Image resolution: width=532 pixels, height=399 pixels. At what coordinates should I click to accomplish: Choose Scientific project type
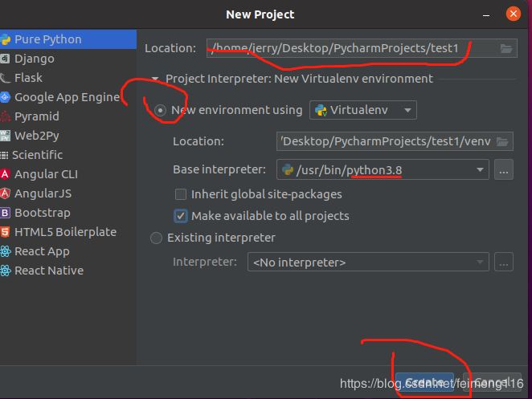coord(37,155)
